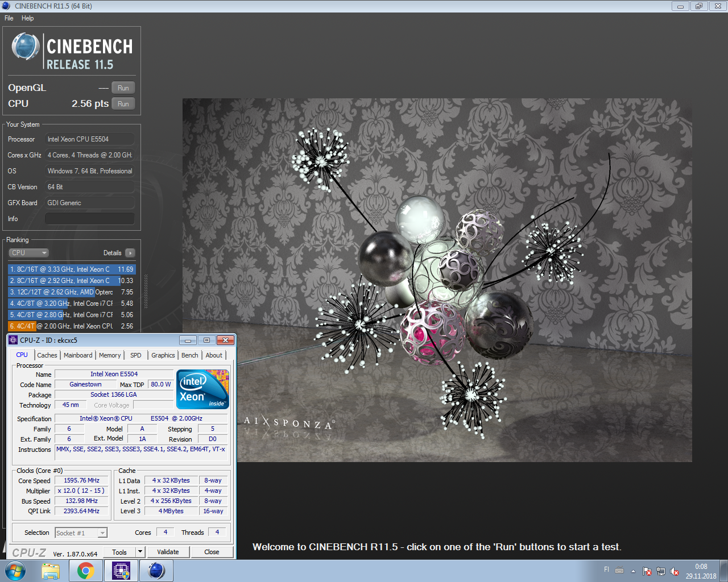Click the CPU-Z window title icon

coord(14,340)
